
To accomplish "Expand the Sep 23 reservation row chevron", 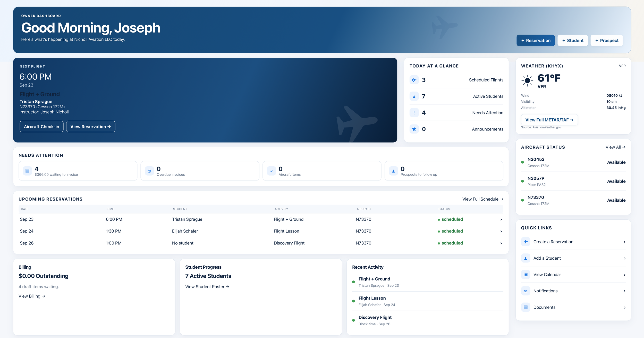I will click(x=501, y=219).
